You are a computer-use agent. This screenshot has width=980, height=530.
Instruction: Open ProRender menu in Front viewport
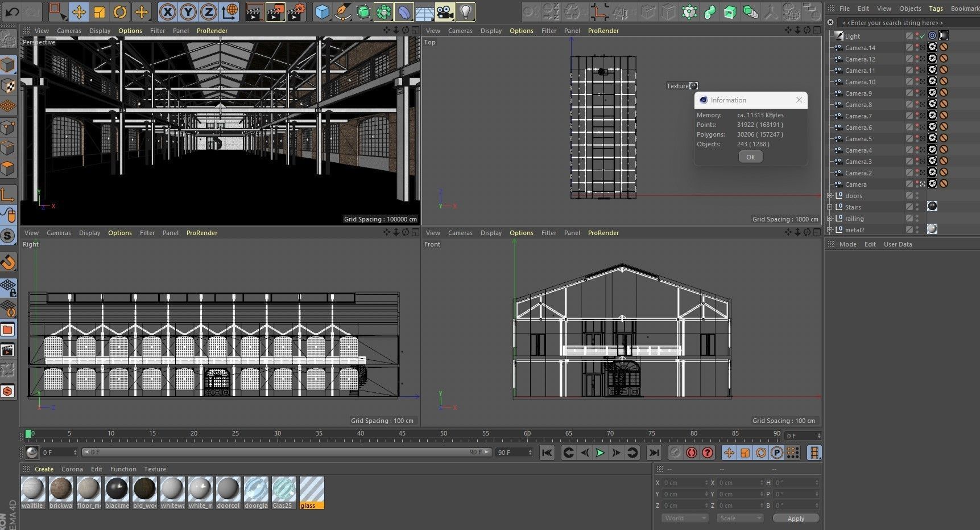pyautogui.click(x=603, y=233)
